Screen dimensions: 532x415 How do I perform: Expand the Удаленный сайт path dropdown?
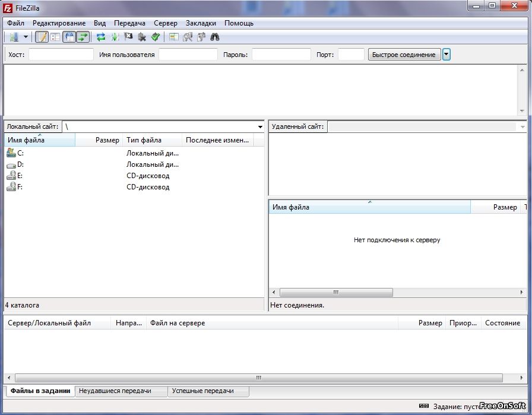[522, 127]
